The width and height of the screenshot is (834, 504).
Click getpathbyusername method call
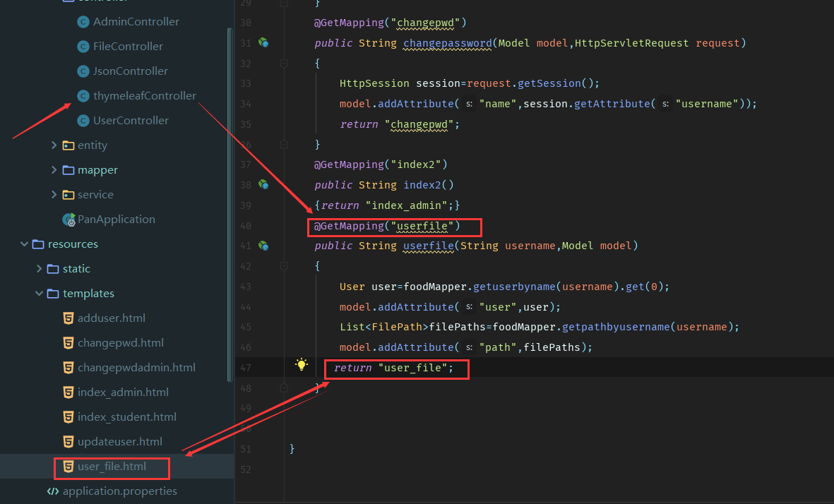(x=616, y=327)
